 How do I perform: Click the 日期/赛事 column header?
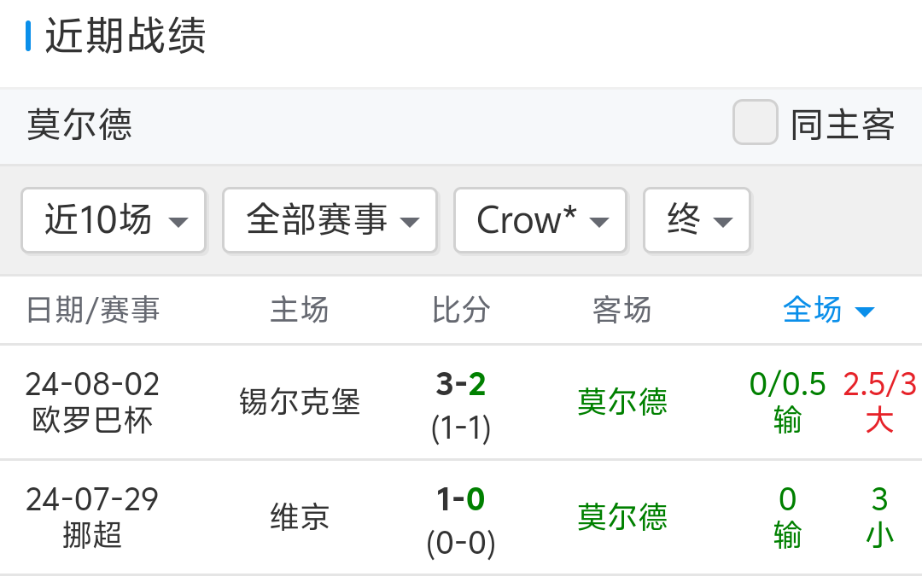coord(93,310)
